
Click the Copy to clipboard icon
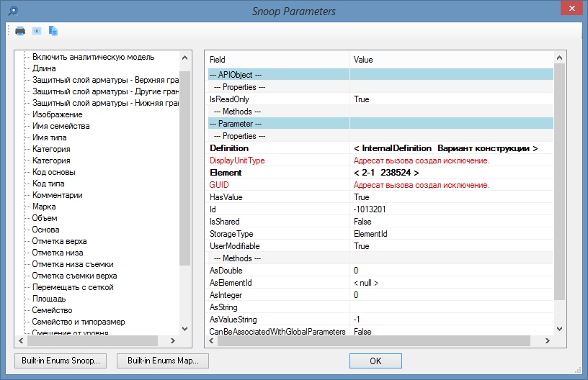tap(53, 31)
